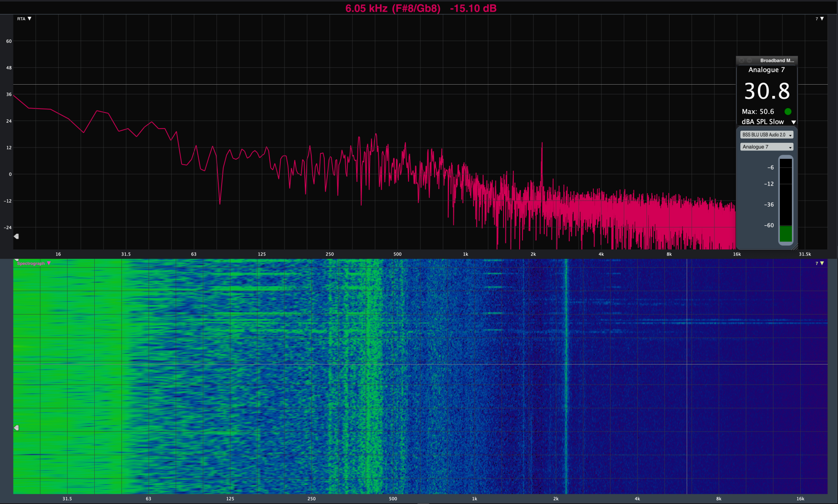Image resolution: width=838 pixels, height=504 pixels.
Task: Open BSS BLU USB Audio device selector
Action: click(766, 135)
